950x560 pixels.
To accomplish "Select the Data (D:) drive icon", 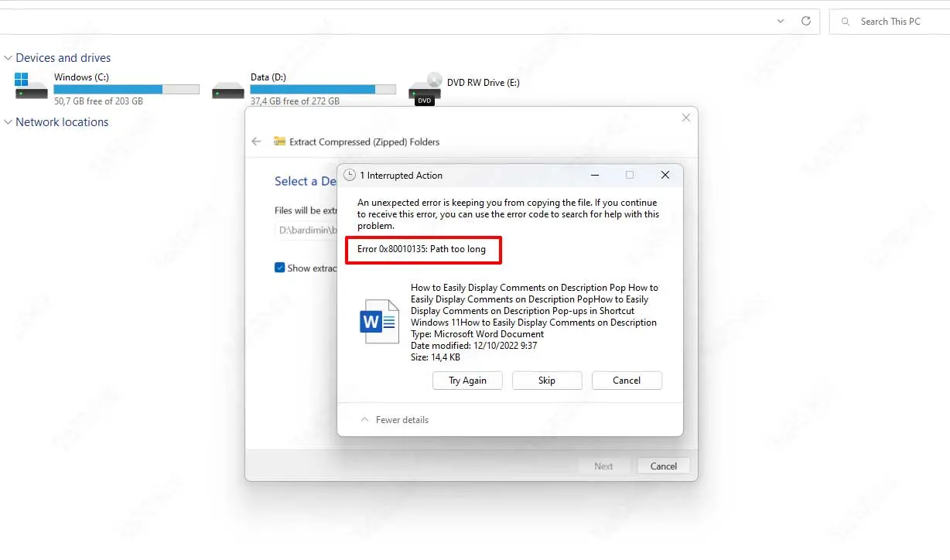I will click(x=227, y=88).
